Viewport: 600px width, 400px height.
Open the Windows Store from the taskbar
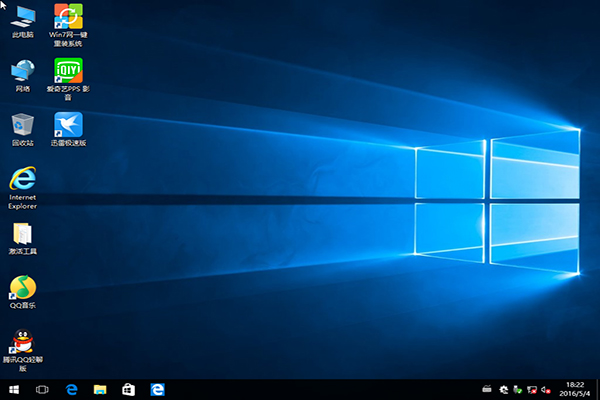(128, 388)
